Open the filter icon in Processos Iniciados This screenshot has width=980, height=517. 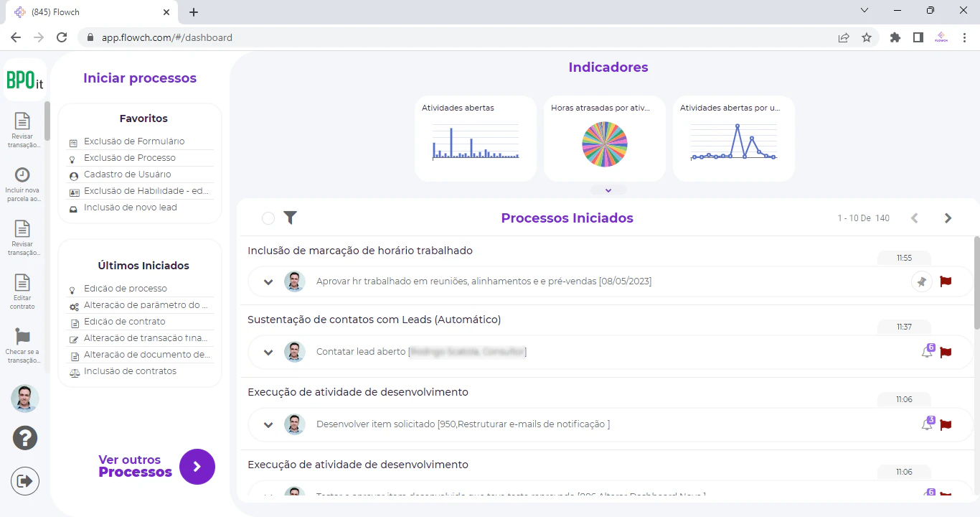pyautogui.click(x=291, y=217)
